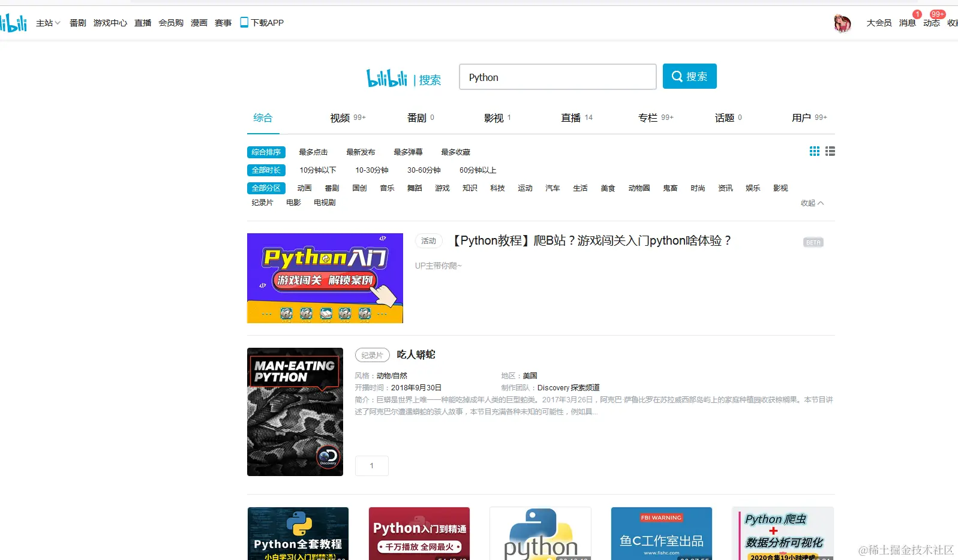Go to 番剧 in top navigation
Image resolution: width=958 pixels, height=560 pixels.
click(x=77, y=23)
